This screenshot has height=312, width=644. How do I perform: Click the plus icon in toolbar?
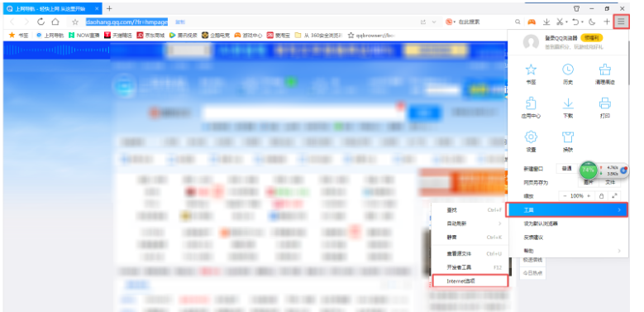(607, 22)
